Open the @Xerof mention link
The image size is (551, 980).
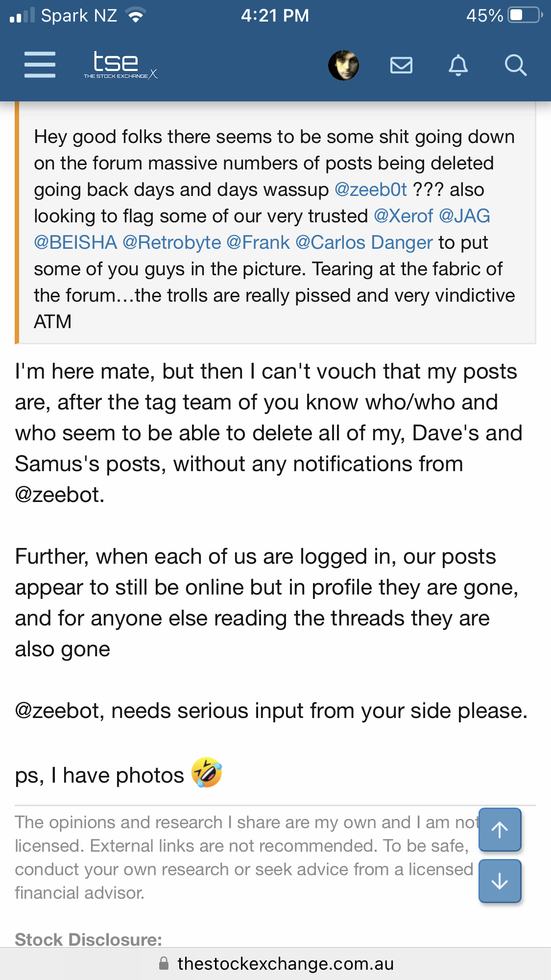click(x=404, y=216)
